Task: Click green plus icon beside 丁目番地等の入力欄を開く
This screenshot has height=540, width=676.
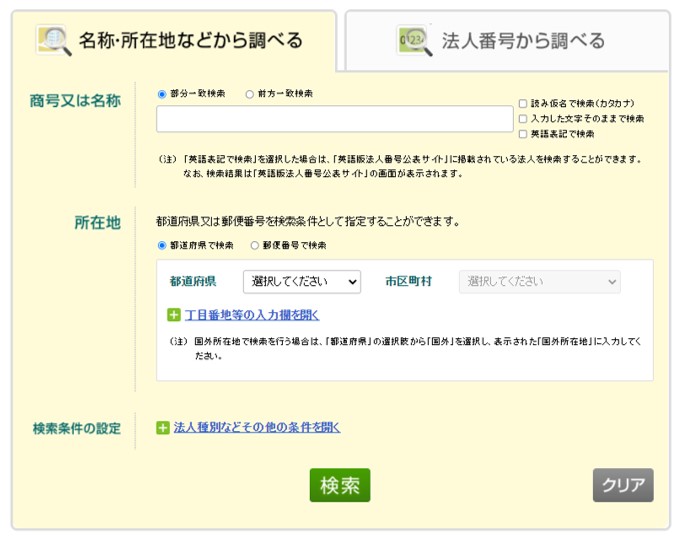Action: [173, 315]
